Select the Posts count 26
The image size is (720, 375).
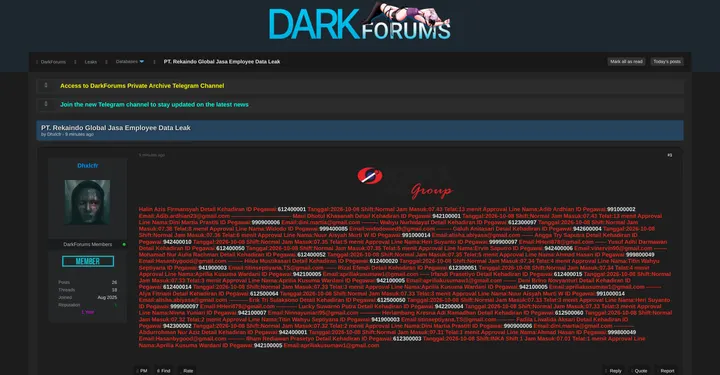click(x=114, y=282)
